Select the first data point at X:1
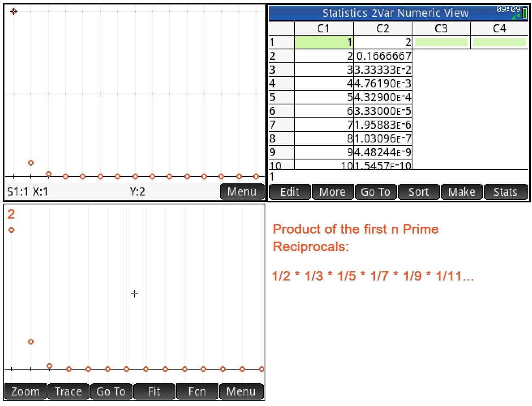 point(14,11)
